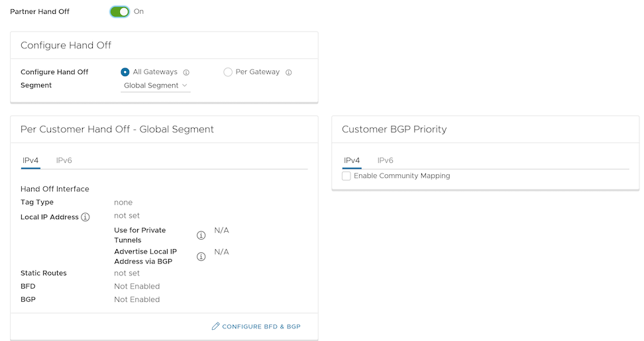Choose the Per Gateway radio option

click(228, 72)
